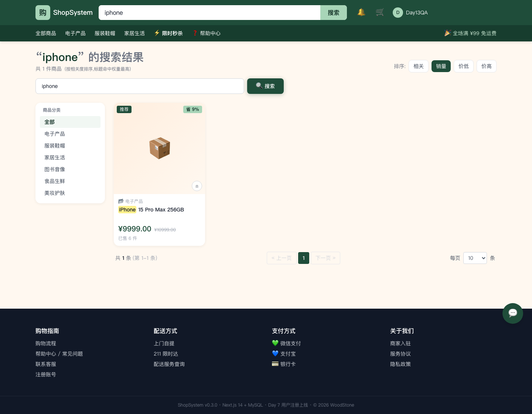Select 服装鞋帽 category in sidebar
532x414 pixels.
pyautogui.click(x=70, y=146)
